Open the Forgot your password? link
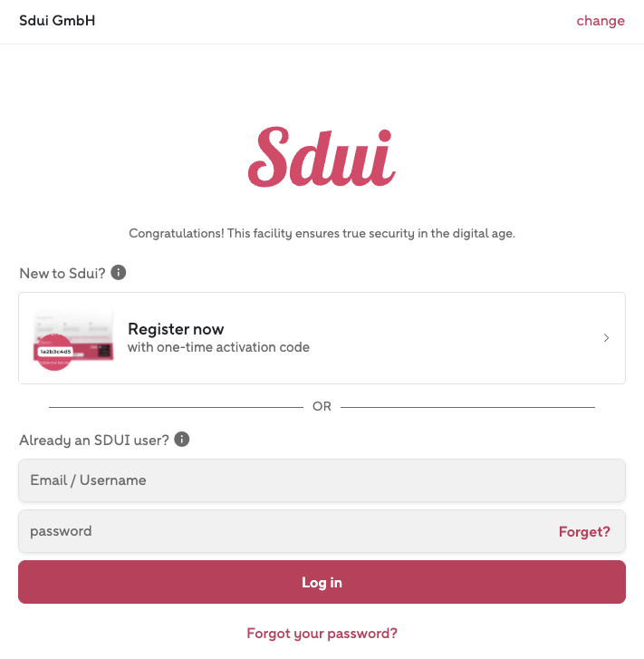 click(x=322, y=634)
